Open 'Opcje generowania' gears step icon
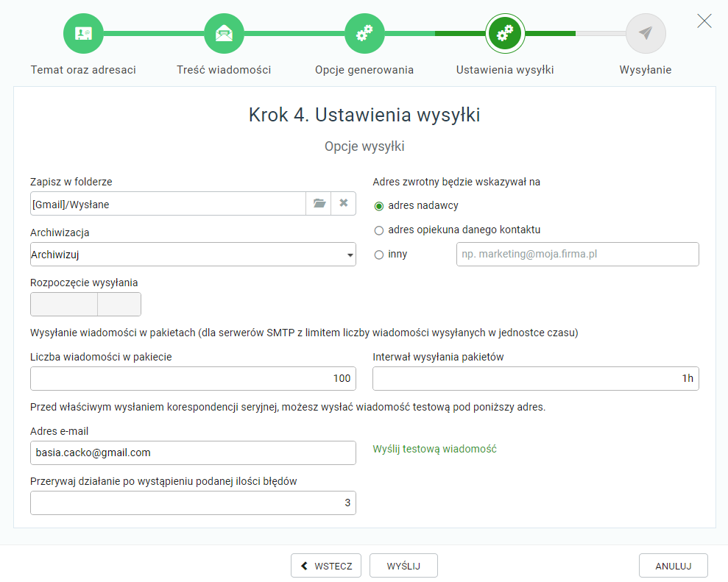728x582 pixels. 364,33
